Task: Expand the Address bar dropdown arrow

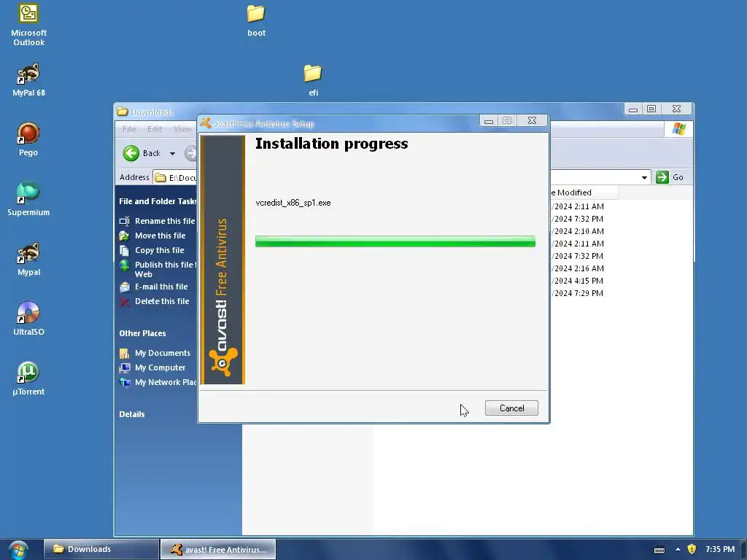Action: (644, 178)
